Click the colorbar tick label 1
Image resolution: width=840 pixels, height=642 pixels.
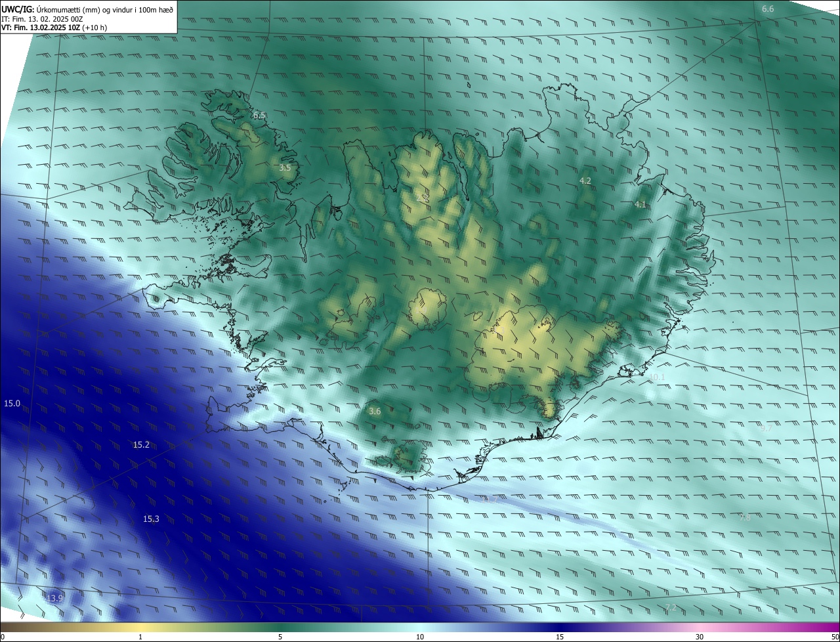(140, 637)
